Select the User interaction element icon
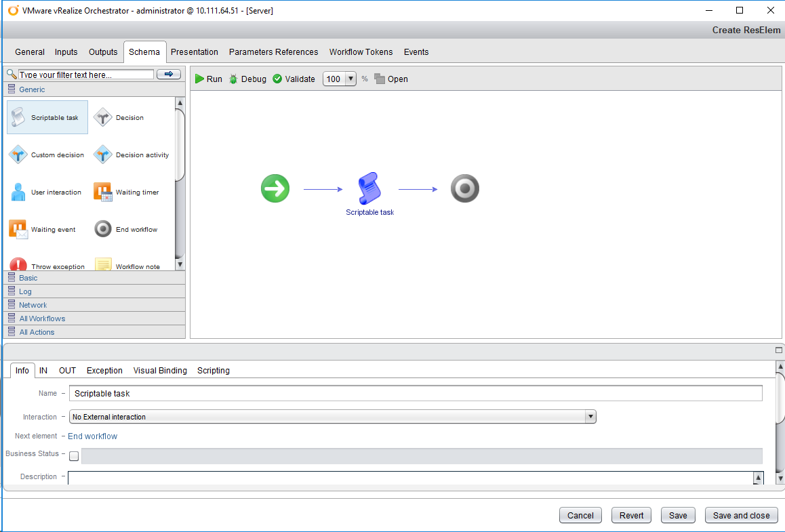The image size is (785, 532). click(18, 192)
